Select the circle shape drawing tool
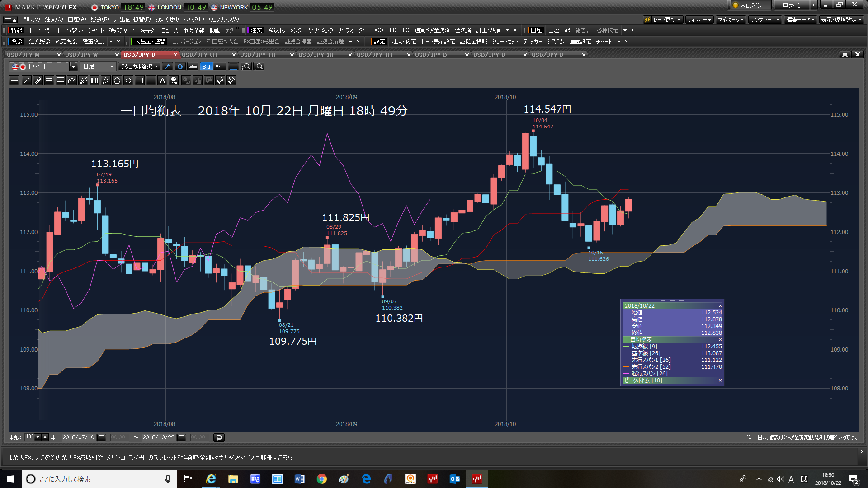The height and width of the screenshot is (488, 868). click(128, 81)
